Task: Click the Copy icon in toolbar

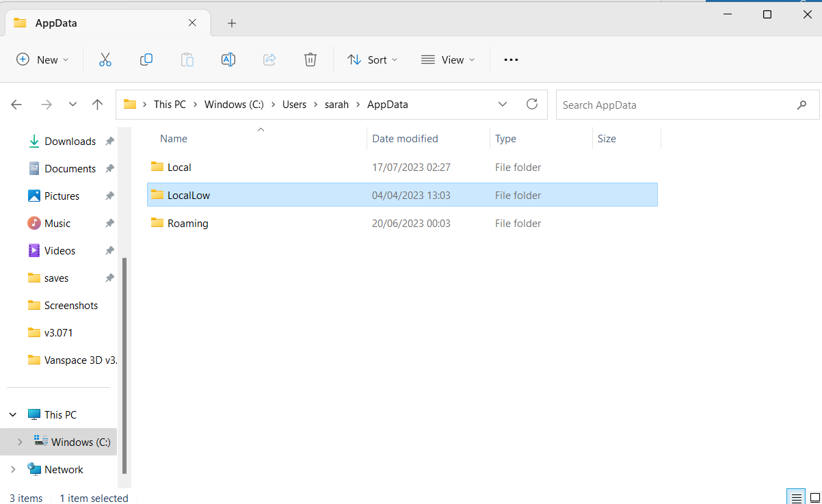Action: [x=146, y=60]
